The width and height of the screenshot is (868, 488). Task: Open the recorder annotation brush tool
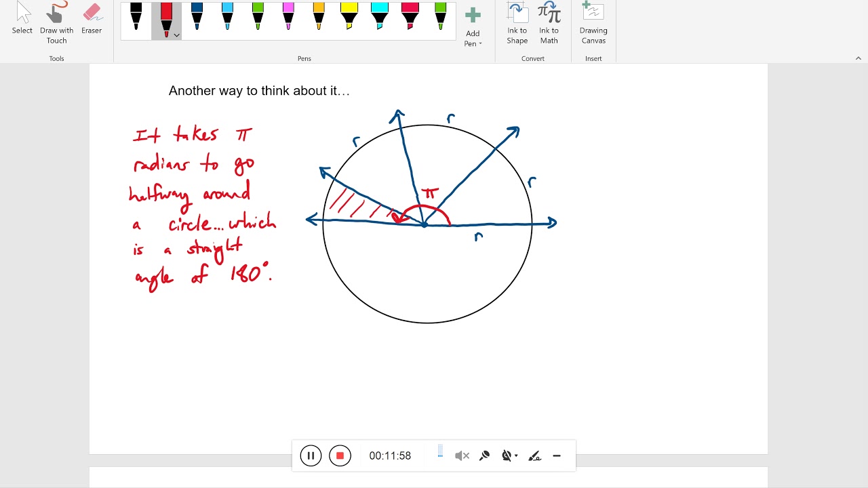[535, 456]
